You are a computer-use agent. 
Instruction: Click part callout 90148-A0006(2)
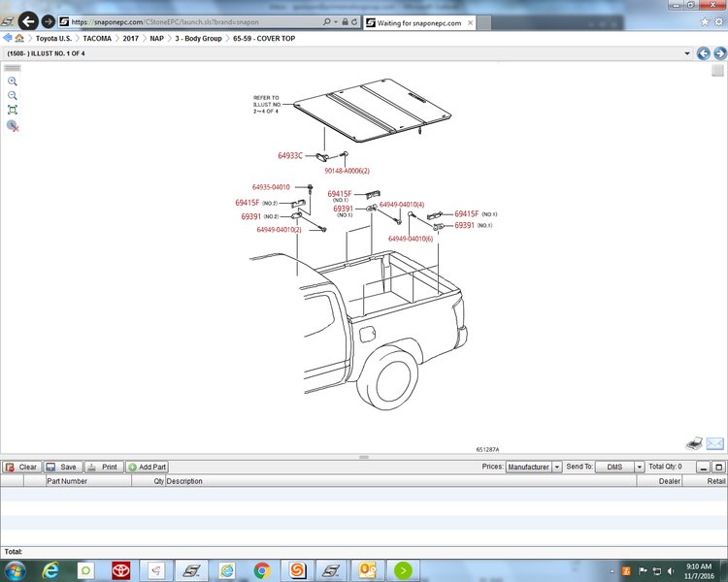[x=347, y=171]
